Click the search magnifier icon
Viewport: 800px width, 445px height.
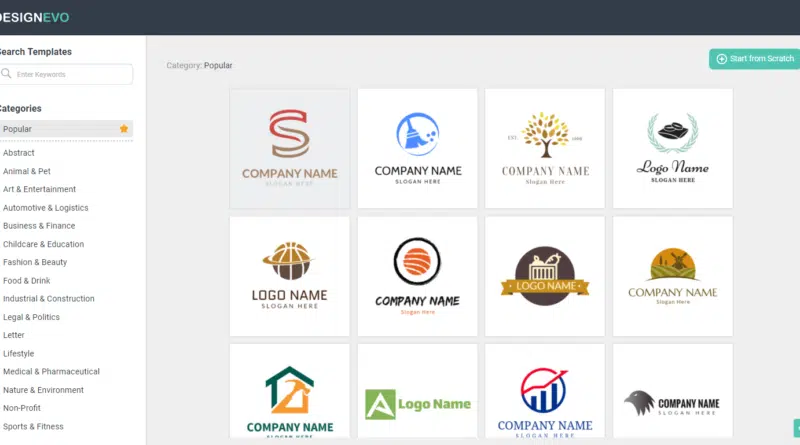point(7,74)
